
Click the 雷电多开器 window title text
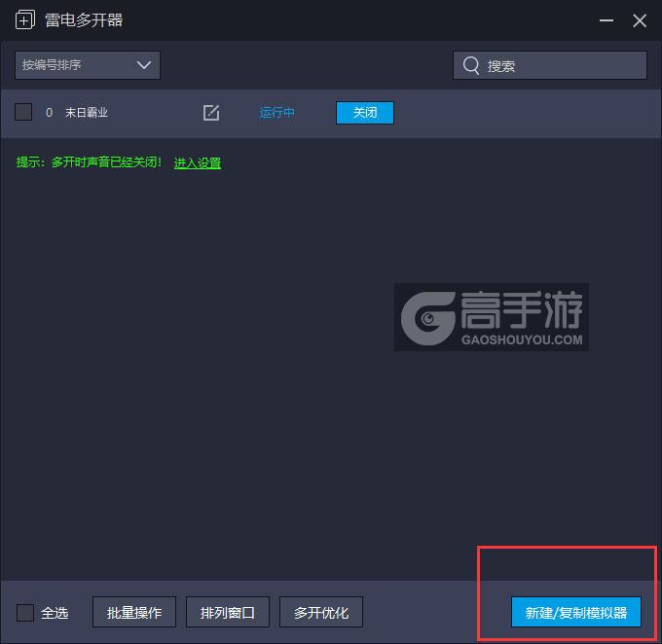pyautogui.click(x=84, y=20)
